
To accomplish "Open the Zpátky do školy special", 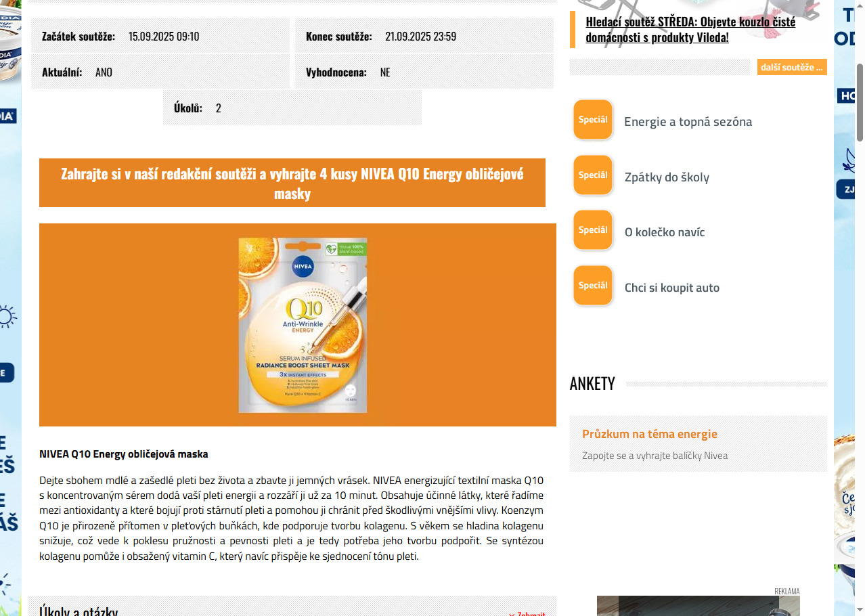I will coord(667,177).
